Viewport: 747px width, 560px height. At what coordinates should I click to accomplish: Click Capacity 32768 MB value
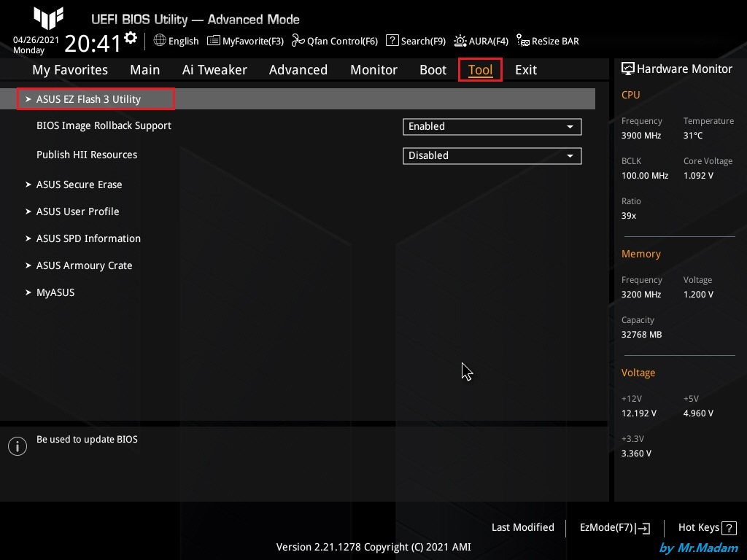click(x=641, y=334)
